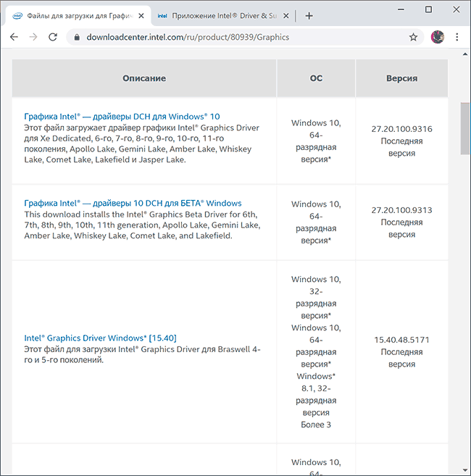The width and height of the screenshot is (471, 476).
Task: Close the 'Файлы для загрузки' tab
Action: pos(141,16)
